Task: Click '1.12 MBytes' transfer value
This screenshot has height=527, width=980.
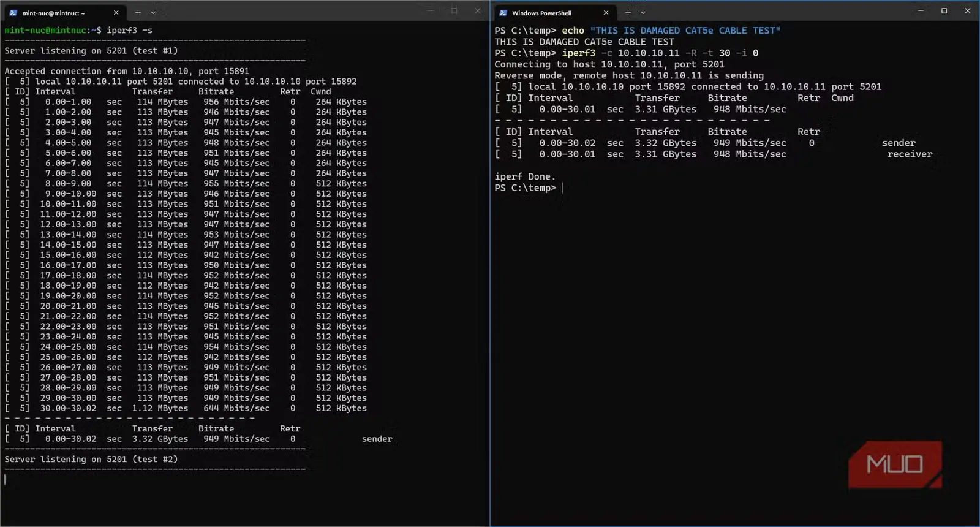Action: click(x=160, y=408)
